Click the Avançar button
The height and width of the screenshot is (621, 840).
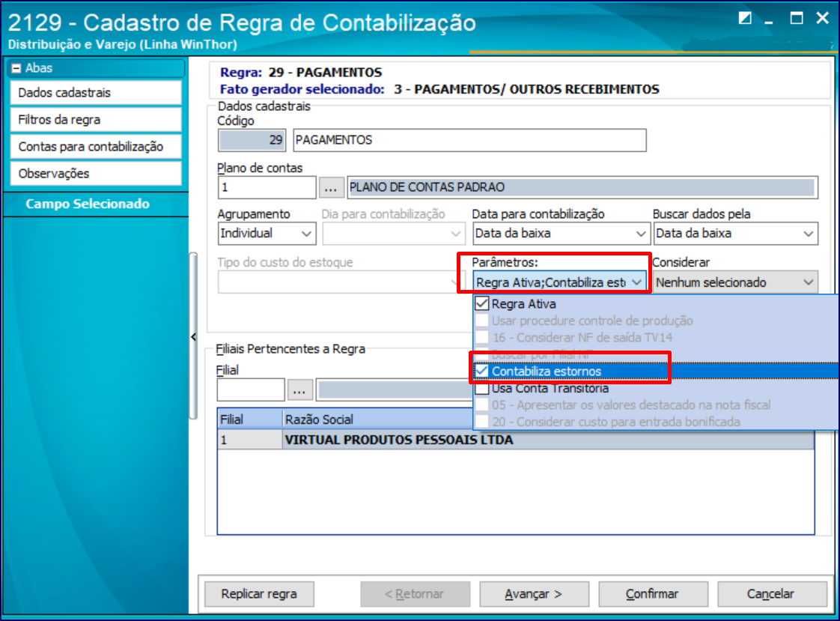tap(534, 594)
